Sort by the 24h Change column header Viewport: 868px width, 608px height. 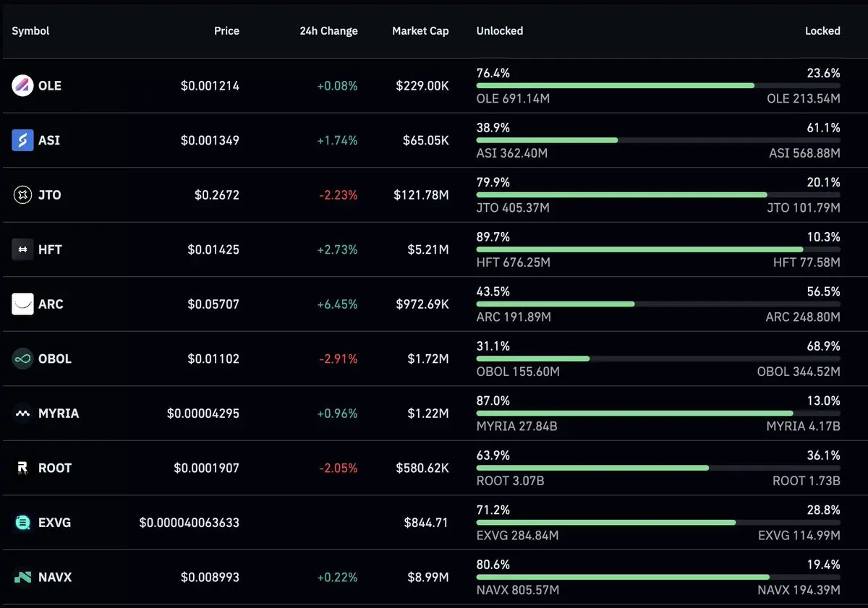[328, 31]
